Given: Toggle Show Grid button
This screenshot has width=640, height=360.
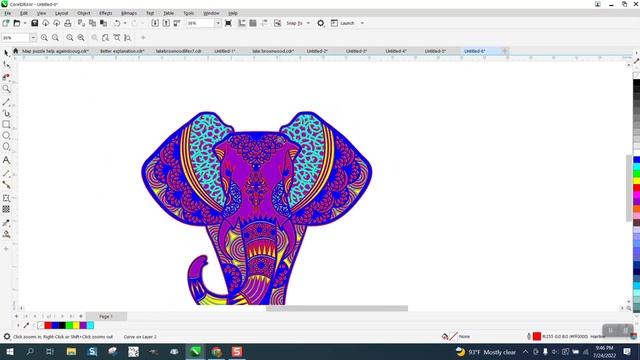Looking at the screenshot, I should coord(253,23).
